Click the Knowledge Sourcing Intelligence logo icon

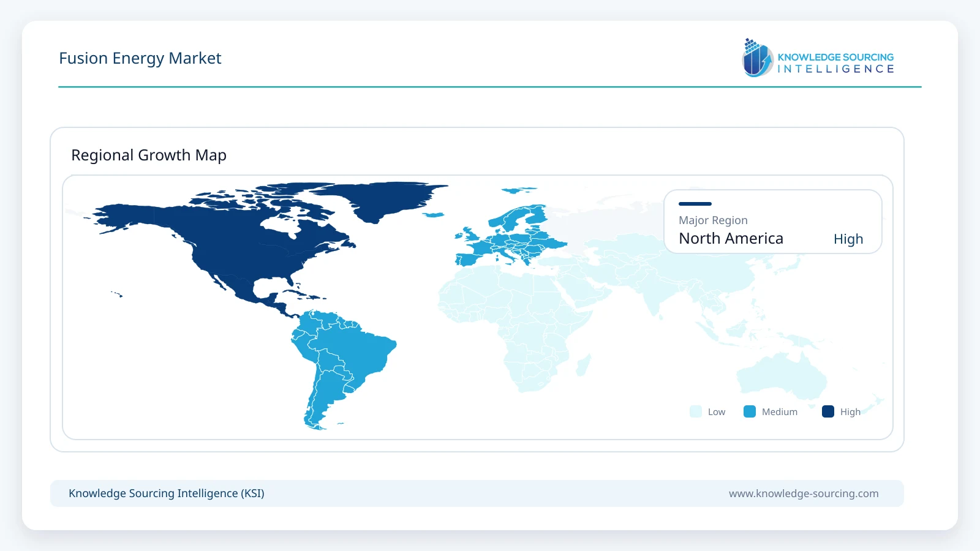[758, 58]
